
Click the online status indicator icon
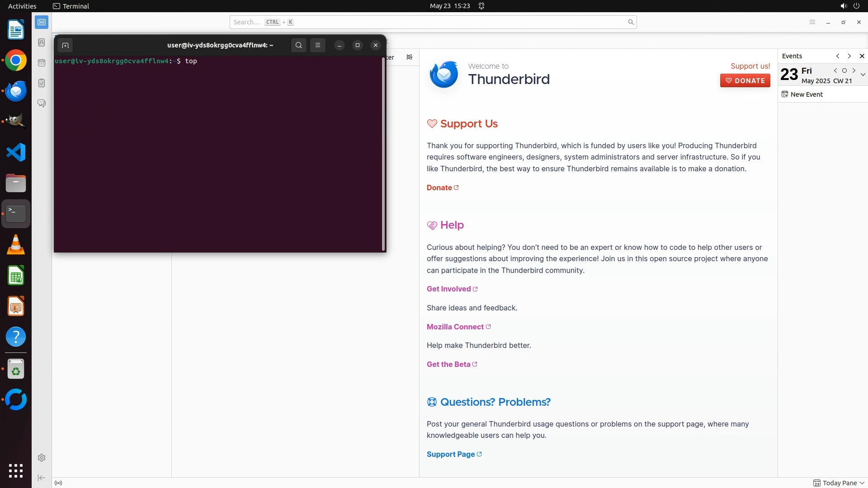click(x=58, y=483)
